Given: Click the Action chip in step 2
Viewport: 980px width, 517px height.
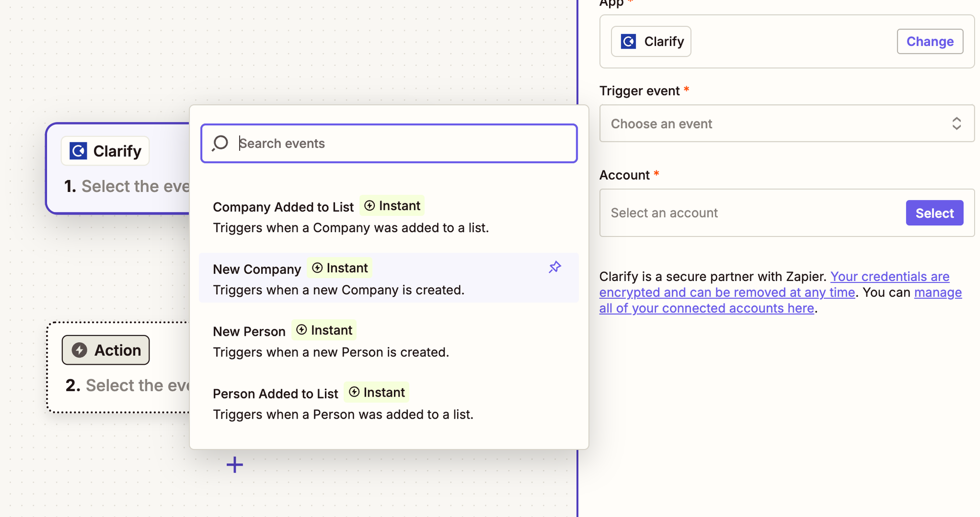Looking at the screenshot, I should coord(106,350).
